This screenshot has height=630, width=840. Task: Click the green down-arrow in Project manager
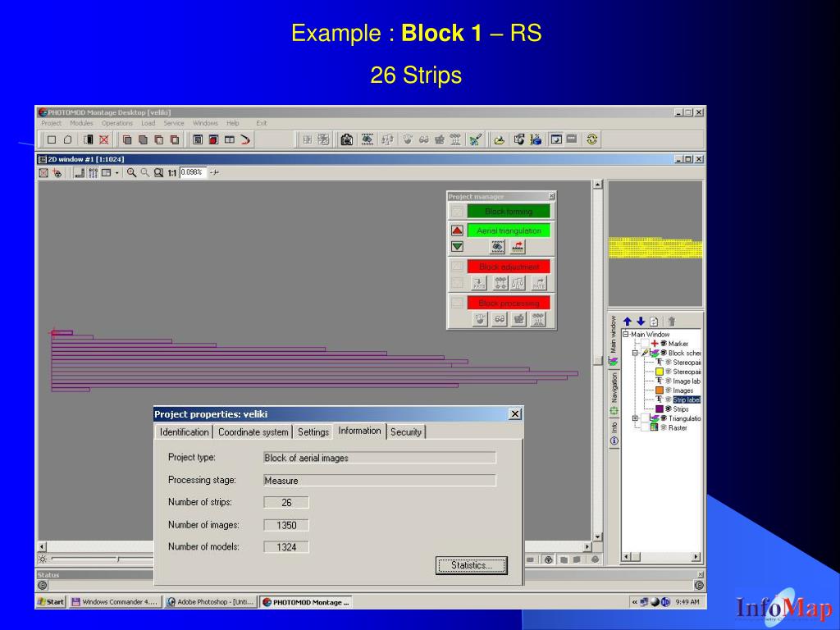click(x=457, y=247)
